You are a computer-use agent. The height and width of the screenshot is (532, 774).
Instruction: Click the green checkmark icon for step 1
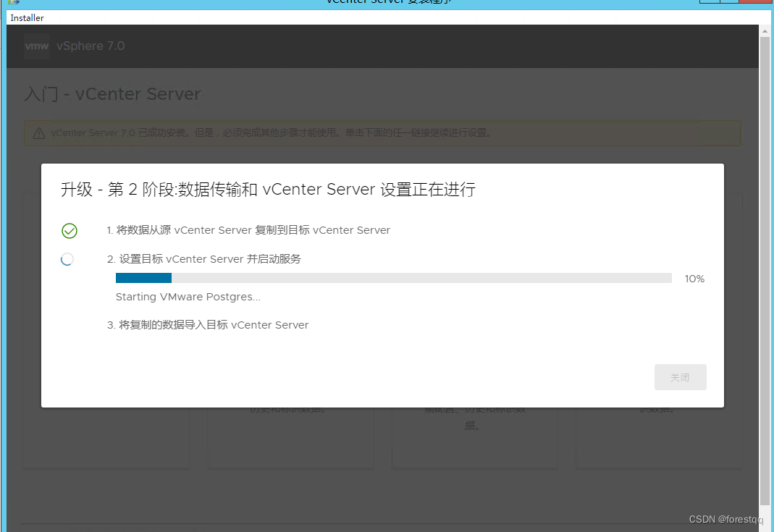pos(70,230)
